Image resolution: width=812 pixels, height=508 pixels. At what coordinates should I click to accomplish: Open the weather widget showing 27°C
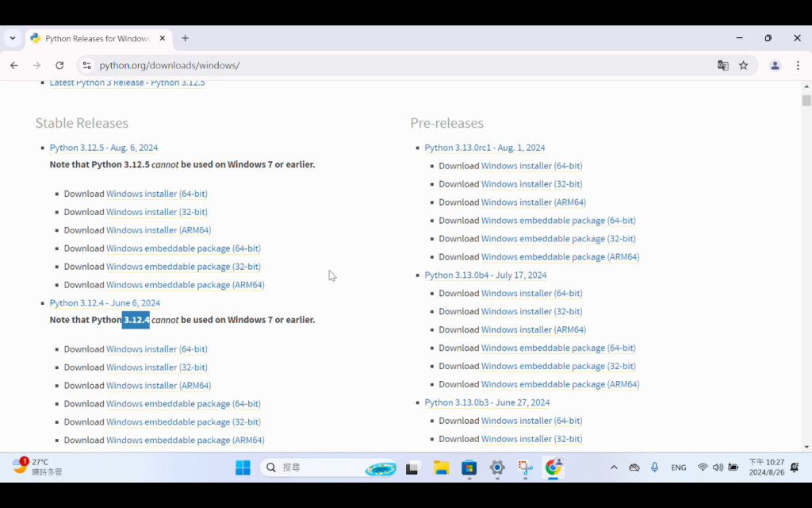(37, 467)
